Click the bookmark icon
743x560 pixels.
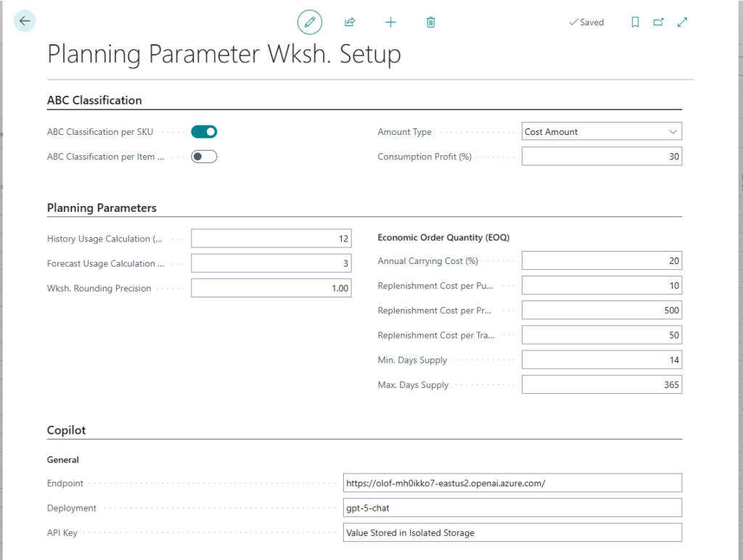coord(635,22)
